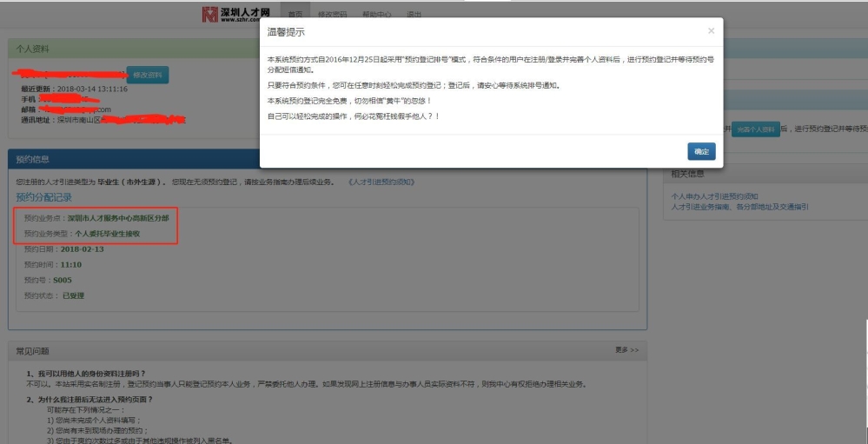Click the 深圳人才网 logo
The height and width of the screenshot is (444, 868).
(x=236, y=15)
